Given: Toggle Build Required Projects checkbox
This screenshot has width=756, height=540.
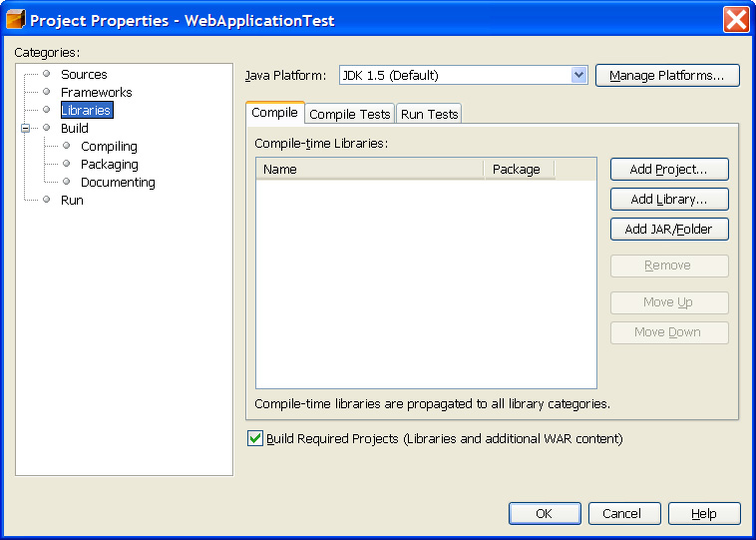Looking at the screenshot, I should [255, 438].
